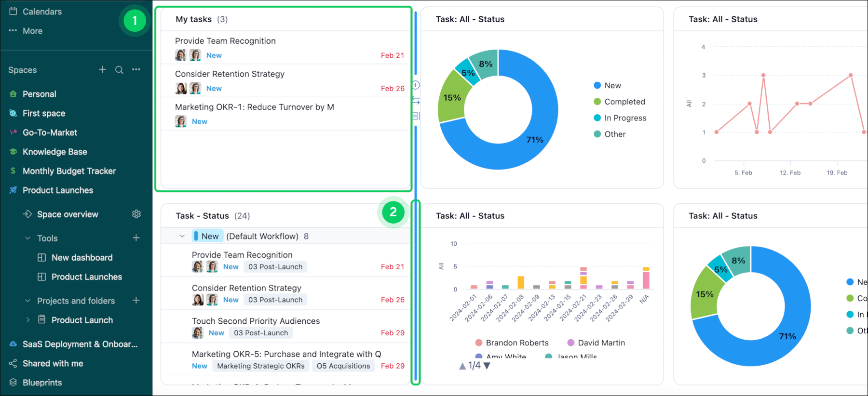Click the add space plus icon beside Spaces

tap(102, 70)
